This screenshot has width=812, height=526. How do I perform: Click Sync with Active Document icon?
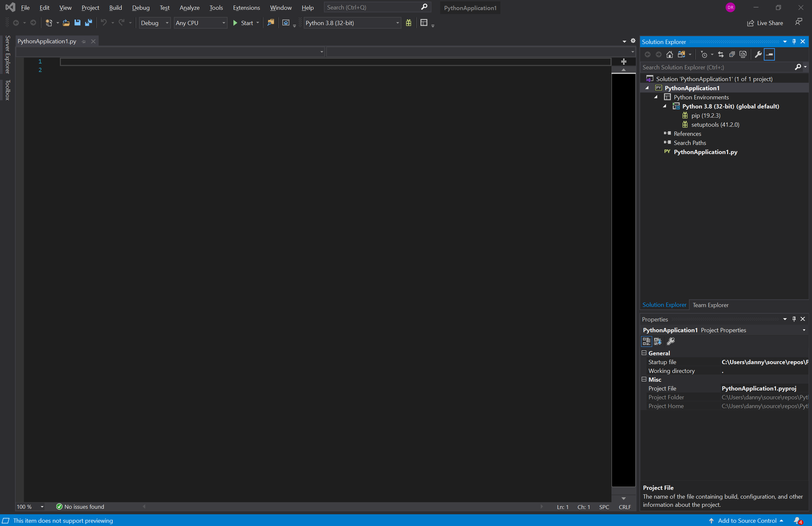point(721,54)
